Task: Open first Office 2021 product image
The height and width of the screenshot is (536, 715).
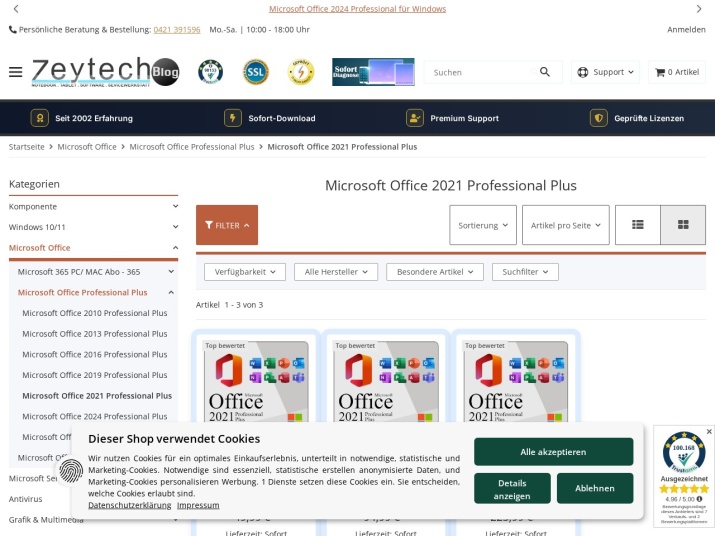Action: click(256, 382)
